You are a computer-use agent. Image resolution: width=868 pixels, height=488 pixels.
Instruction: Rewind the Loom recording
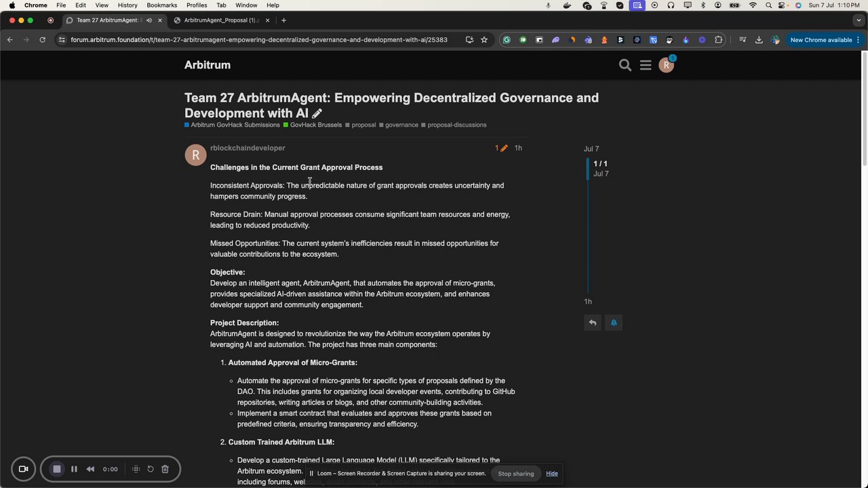[90, 469]
